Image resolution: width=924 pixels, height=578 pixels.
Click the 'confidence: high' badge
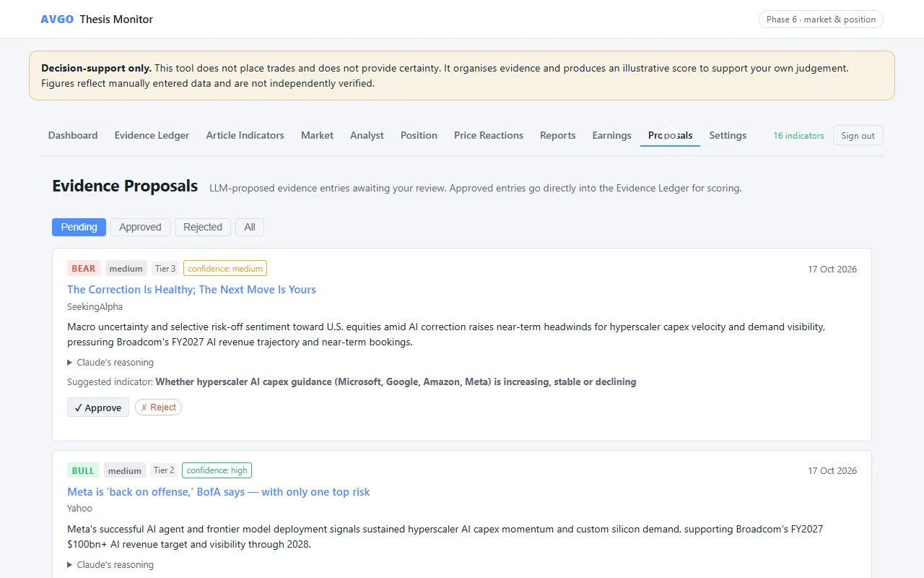click(x=217, y=471)
